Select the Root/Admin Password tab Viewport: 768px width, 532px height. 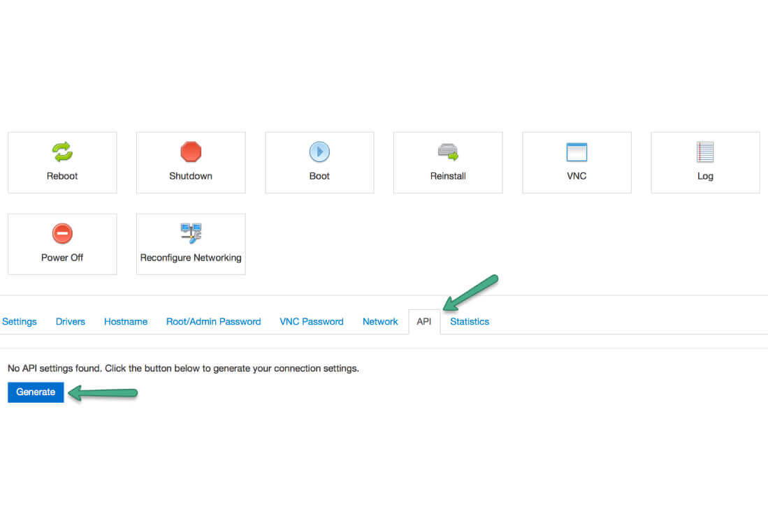[213, 322]
